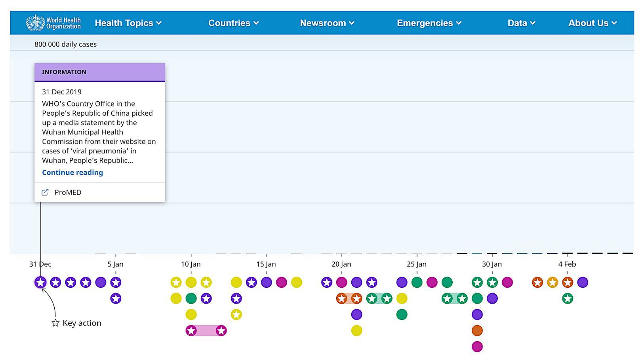Click the yellow star in third row near 13 Jan

pyautogui.click(x=236, y=315)
